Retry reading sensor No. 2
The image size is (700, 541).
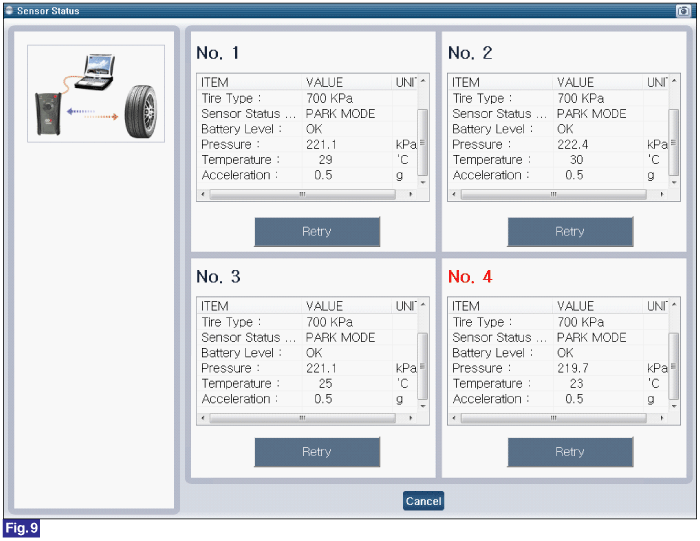[x=570, y=232]
